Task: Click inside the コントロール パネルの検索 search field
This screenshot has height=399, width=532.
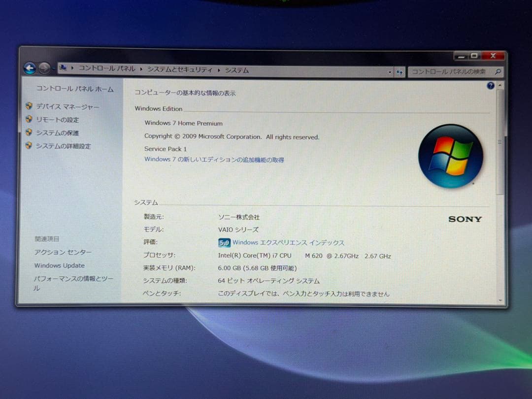Action: tap(448, 72)
